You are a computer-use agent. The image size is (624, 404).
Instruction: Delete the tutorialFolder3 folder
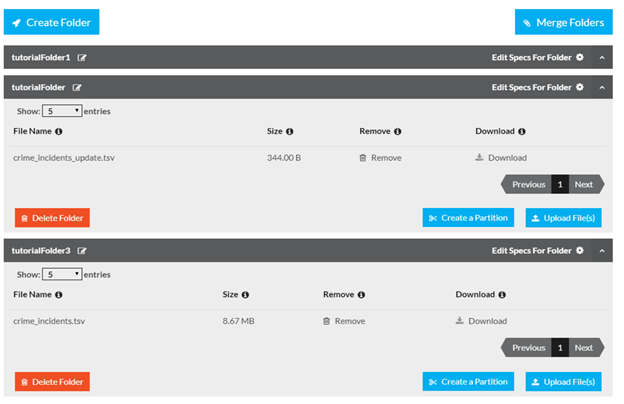[x=52, y=381]
